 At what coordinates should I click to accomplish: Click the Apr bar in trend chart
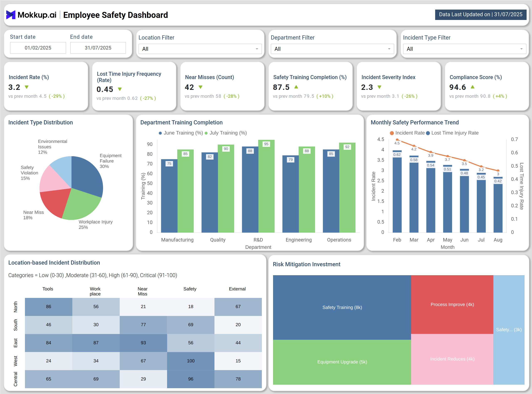[431, 197]
